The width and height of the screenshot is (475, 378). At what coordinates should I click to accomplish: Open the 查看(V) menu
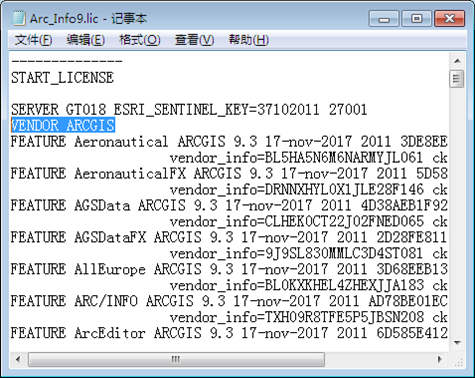coord(194,40)
